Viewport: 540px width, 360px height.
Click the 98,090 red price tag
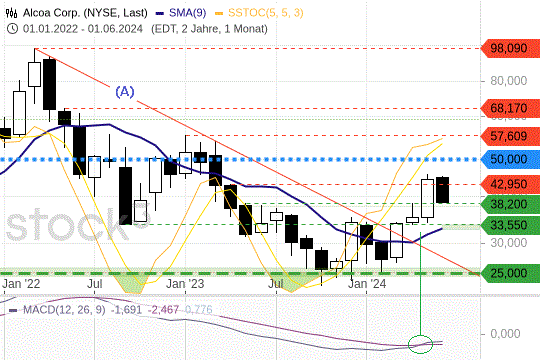(x=510, y=48)
